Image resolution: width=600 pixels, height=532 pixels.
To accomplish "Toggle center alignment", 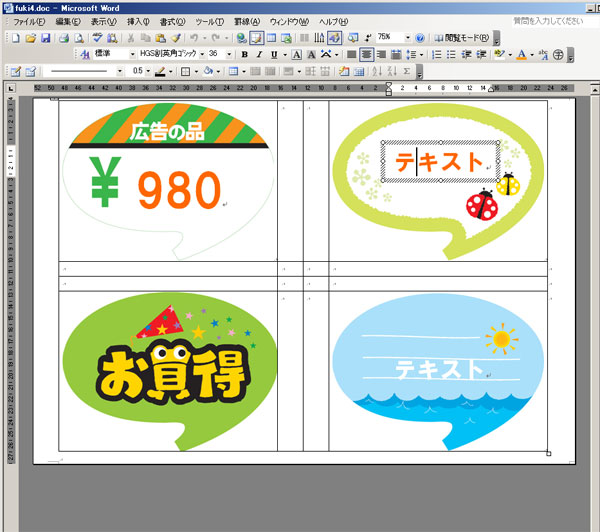I will tap(367, 54).
